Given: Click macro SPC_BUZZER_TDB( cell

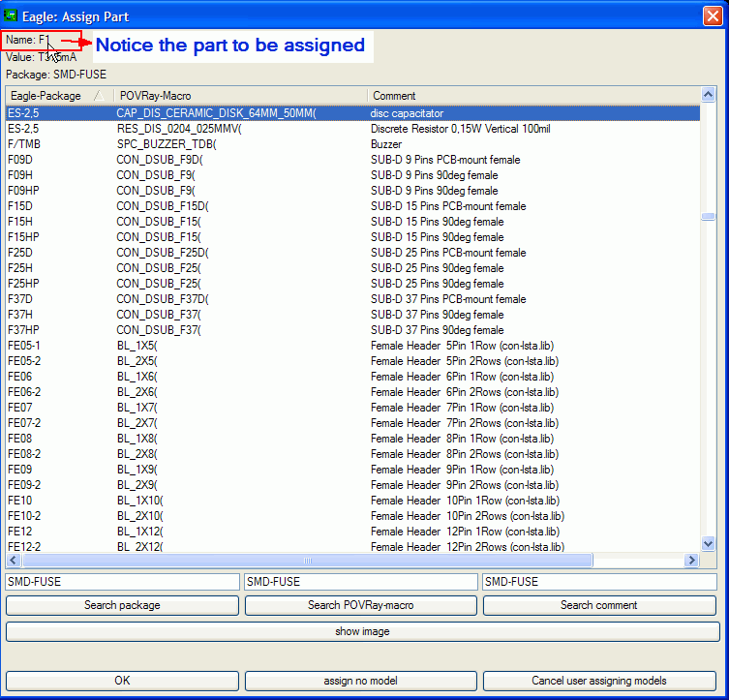Looking at the screenshot, I should [167, 144].
